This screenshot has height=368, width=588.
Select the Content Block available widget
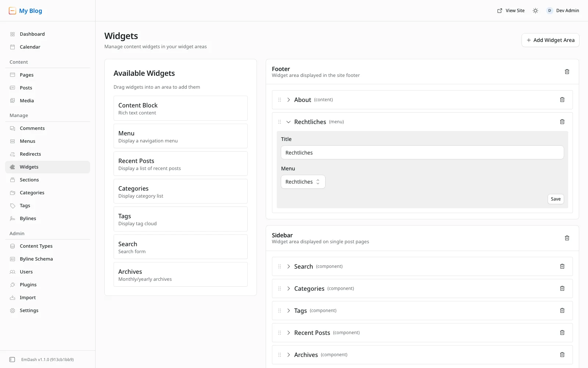click(180, 108)
